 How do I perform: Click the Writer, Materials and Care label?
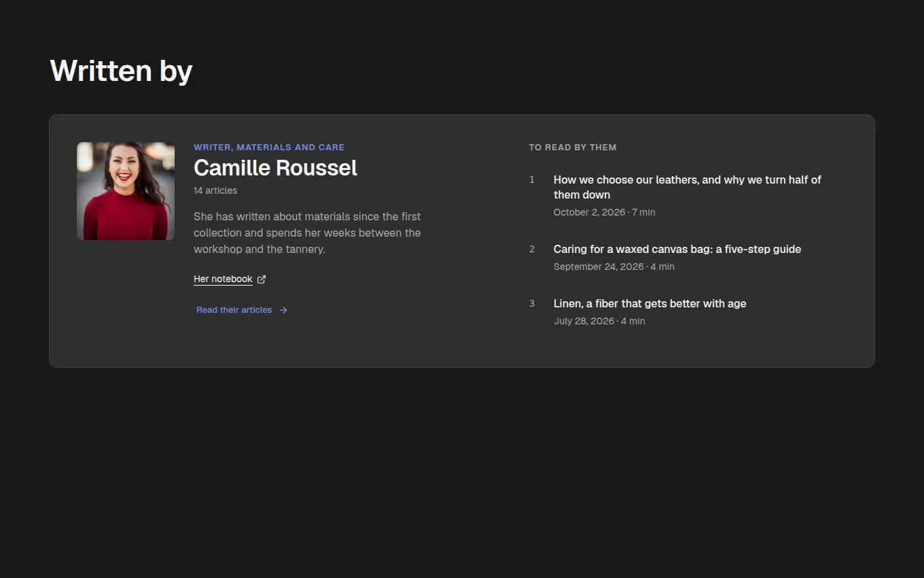point(269,147)
